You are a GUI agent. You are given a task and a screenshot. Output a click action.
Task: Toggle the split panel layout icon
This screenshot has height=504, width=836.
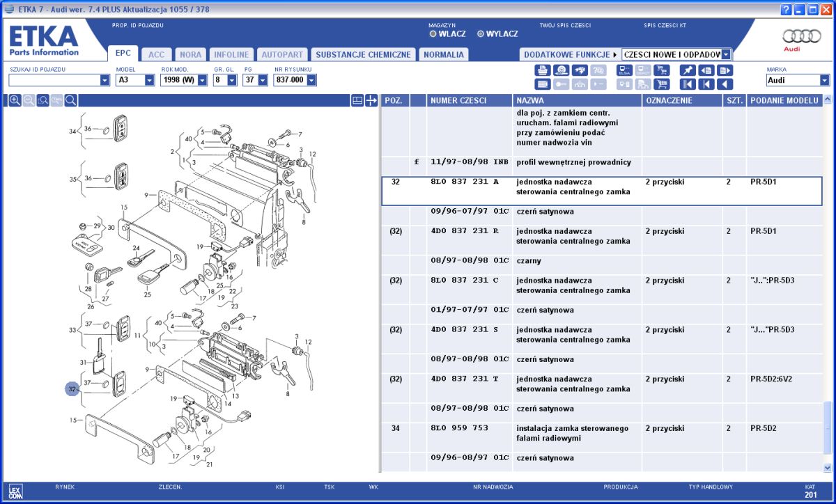click(357, 101)
